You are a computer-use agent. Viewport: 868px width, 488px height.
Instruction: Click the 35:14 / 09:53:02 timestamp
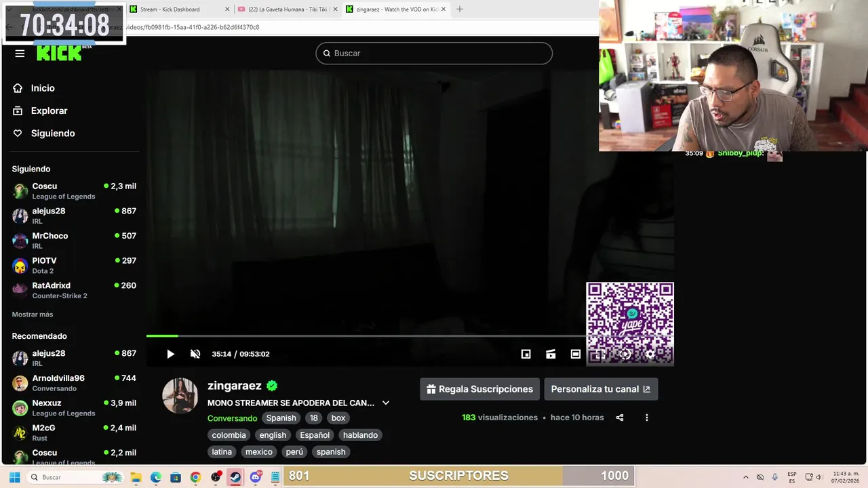click(x=241, y=354)
